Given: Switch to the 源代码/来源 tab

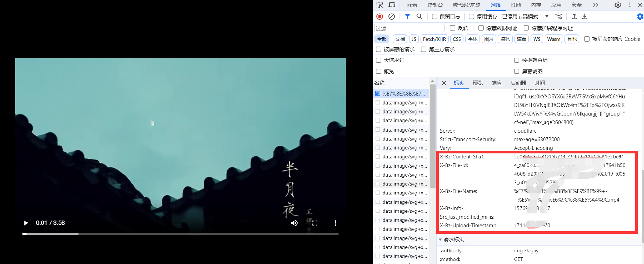Looking at the screenshot, I should [466, 5].
